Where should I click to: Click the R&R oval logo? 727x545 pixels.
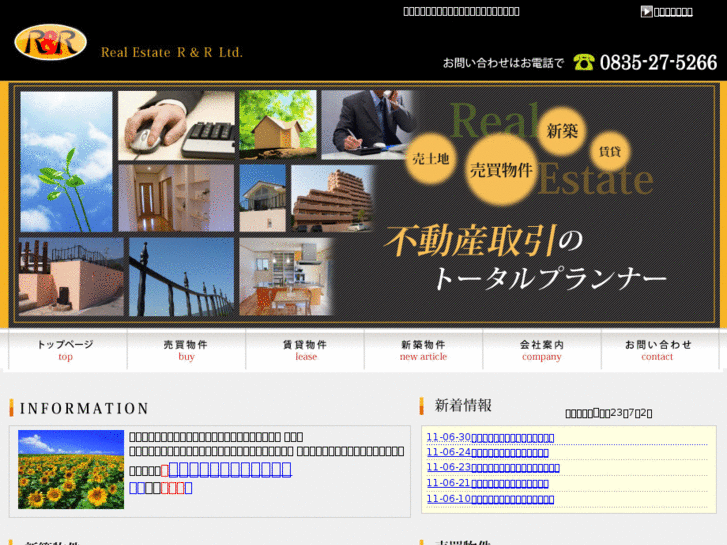click(x=51, y=42)
